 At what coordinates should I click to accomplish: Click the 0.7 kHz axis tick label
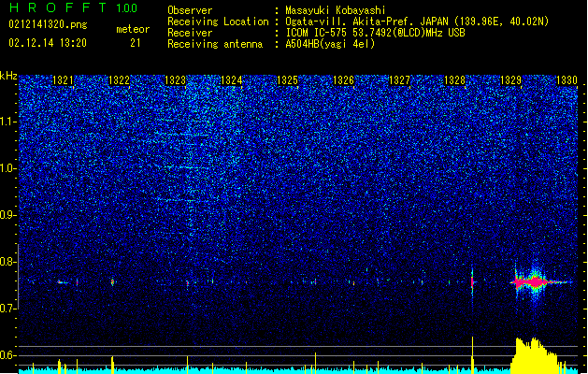7,309
